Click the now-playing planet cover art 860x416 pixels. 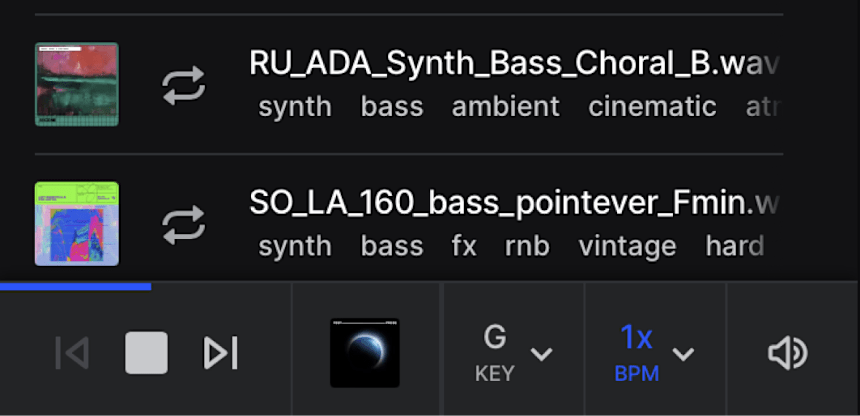(x=365, y=352)
